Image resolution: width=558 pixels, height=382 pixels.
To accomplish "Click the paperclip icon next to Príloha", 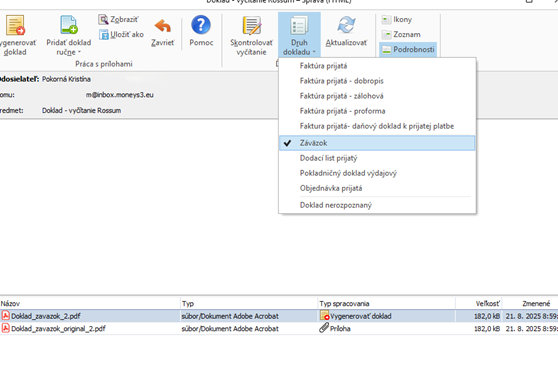I will pos(324,328).
